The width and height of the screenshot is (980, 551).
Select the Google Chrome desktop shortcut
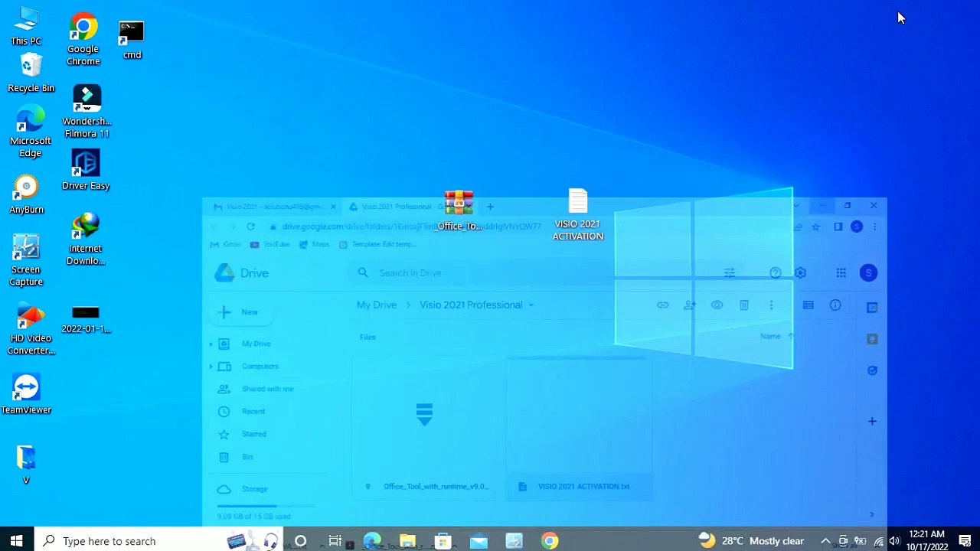[x=83, y=40]
